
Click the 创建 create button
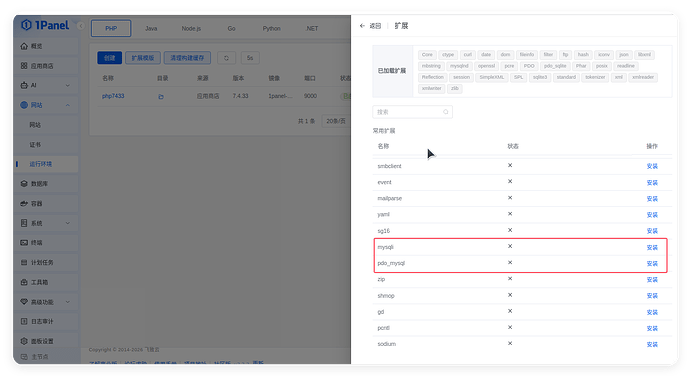click(x=110, y=58)
